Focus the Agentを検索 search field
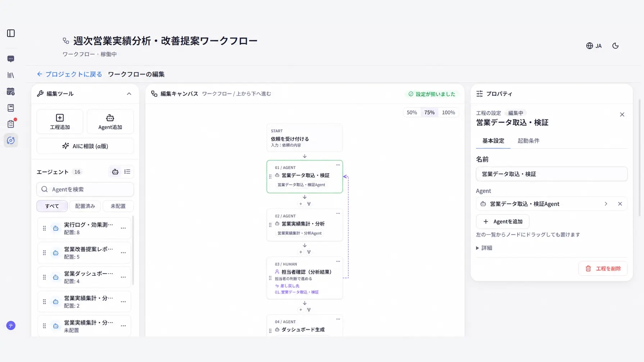 point(85,189)
